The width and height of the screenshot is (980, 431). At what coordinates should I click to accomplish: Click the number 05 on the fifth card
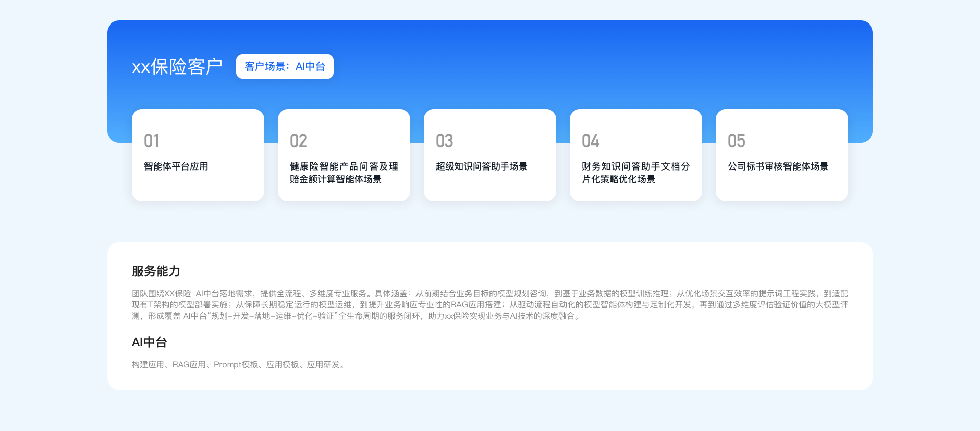pos(736,141)
